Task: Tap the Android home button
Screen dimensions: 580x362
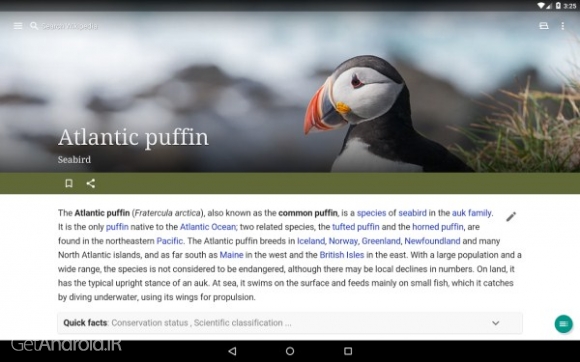Action: point(290,351)
